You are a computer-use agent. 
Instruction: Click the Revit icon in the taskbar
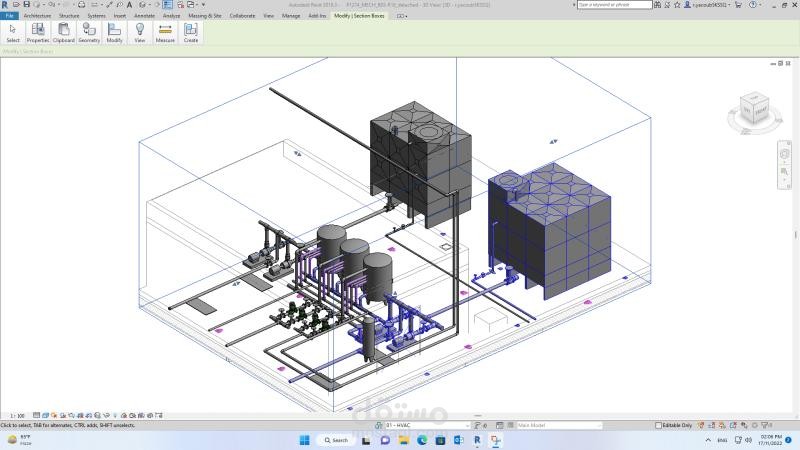pyautogui.click(x=477, y=440)
